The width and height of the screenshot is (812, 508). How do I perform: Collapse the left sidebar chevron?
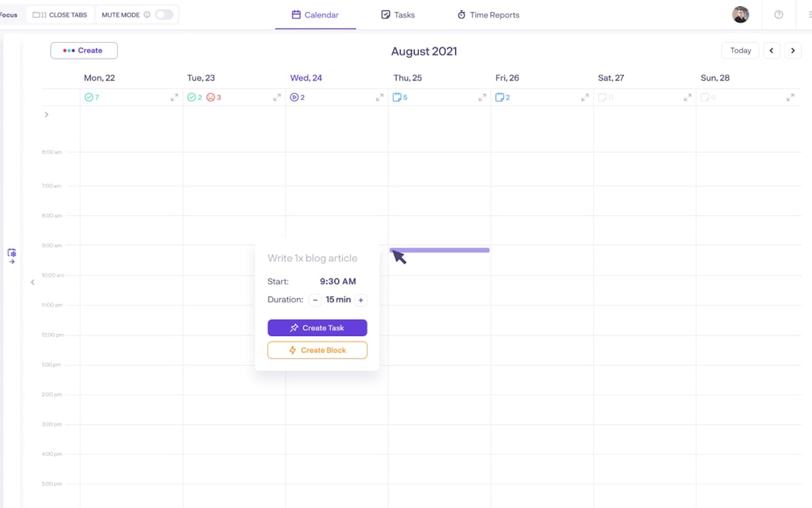pos(32,282)
